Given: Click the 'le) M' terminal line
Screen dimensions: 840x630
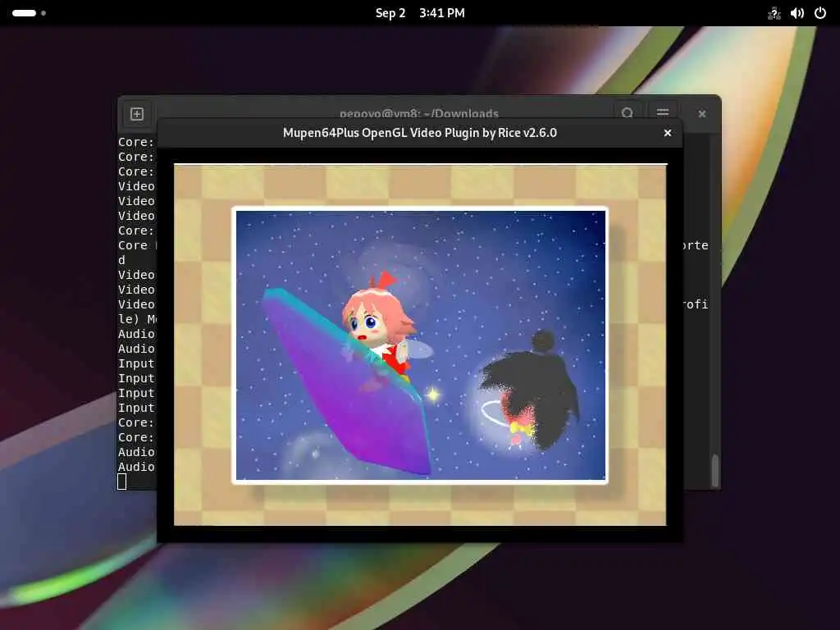Looking at the screenshot, I should (138, 319).
